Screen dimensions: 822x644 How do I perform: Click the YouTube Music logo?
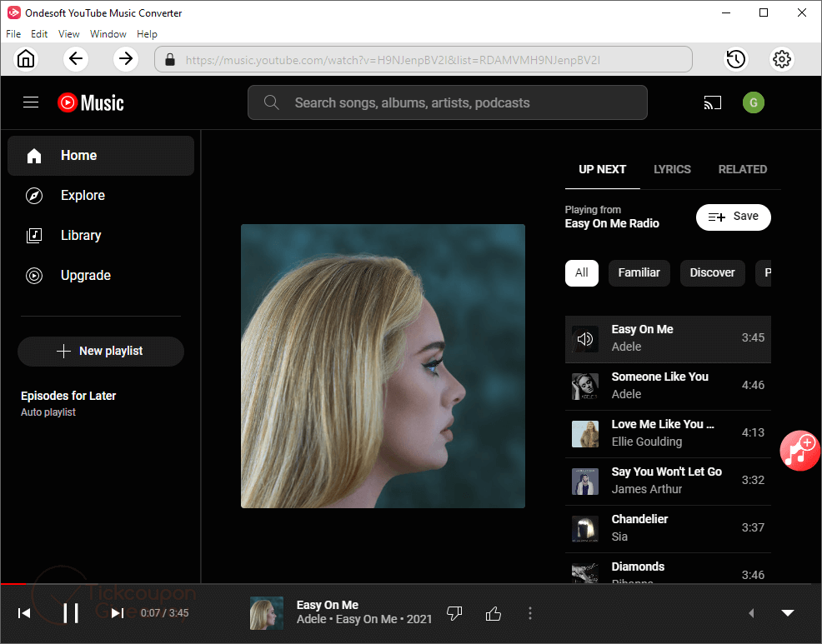tap(91, 102)
